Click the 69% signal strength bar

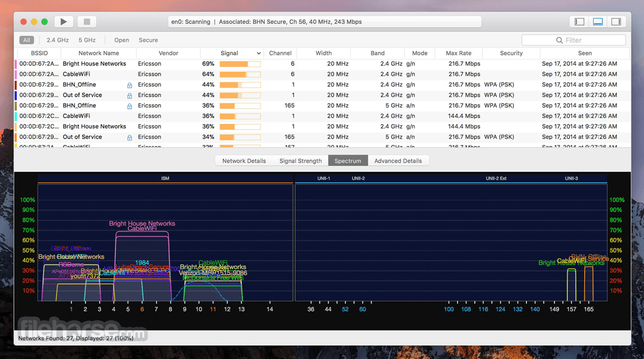pyautogui.click(x=240, y=64)
